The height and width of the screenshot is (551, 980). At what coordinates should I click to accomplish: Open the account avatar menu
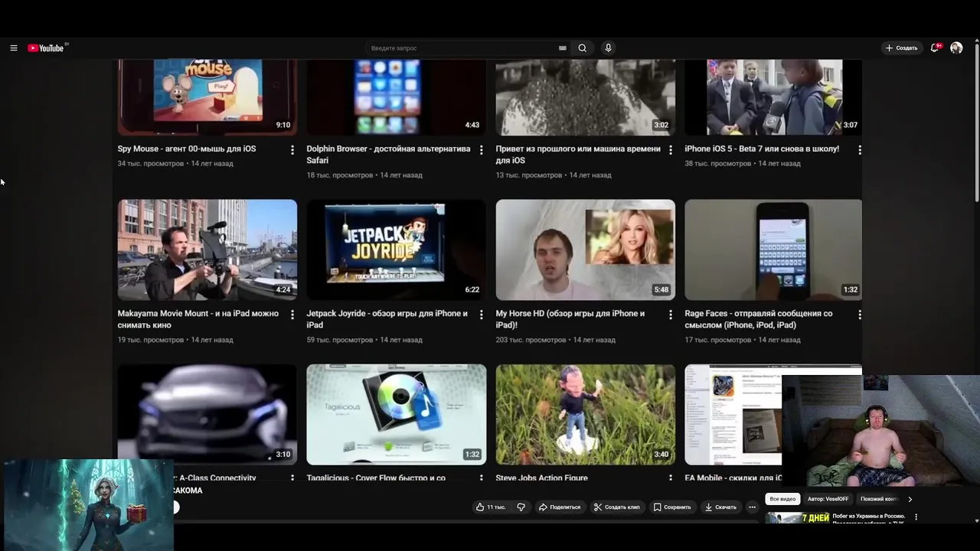(956, 48)
